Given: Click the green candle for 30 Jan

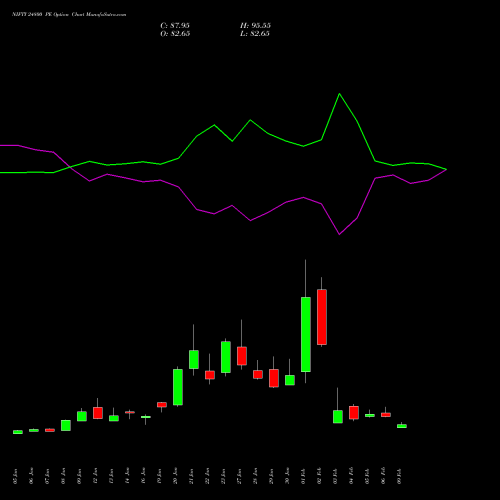Looking at the screenshot, I should point(290,380).
